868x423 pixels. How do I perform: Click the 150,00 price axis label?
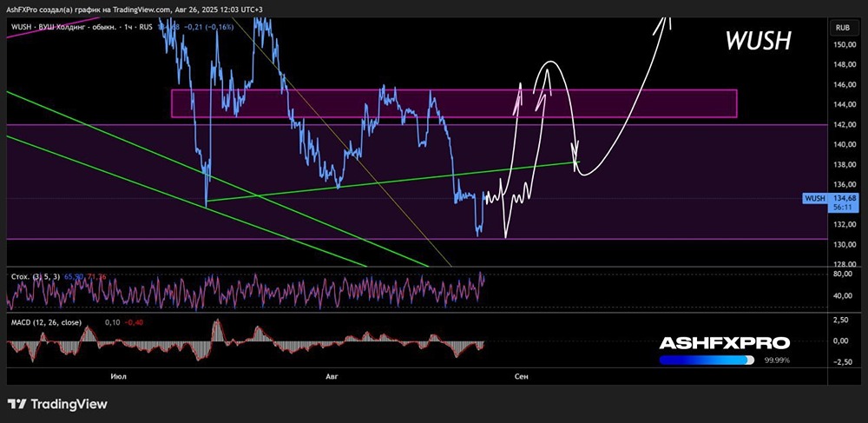coord(843,45)
